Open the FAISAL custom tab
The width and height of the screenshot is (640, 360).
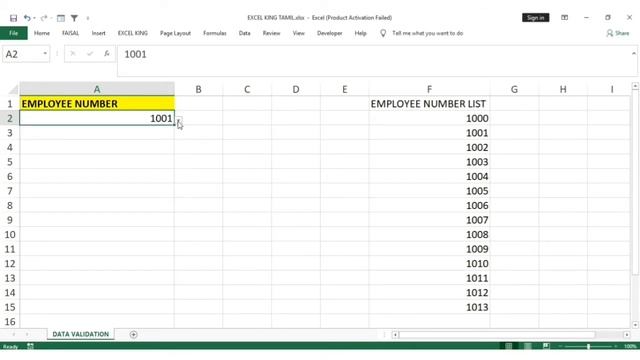[71, 33]
